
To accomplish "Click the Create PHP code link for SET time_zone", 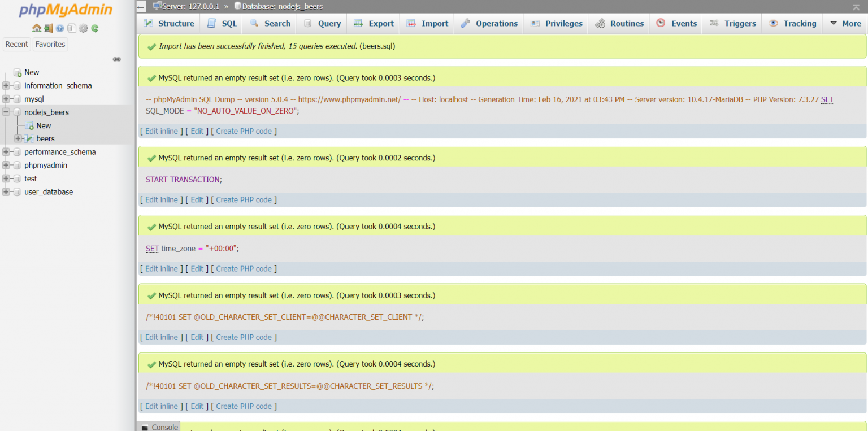I will coord(244,268).
